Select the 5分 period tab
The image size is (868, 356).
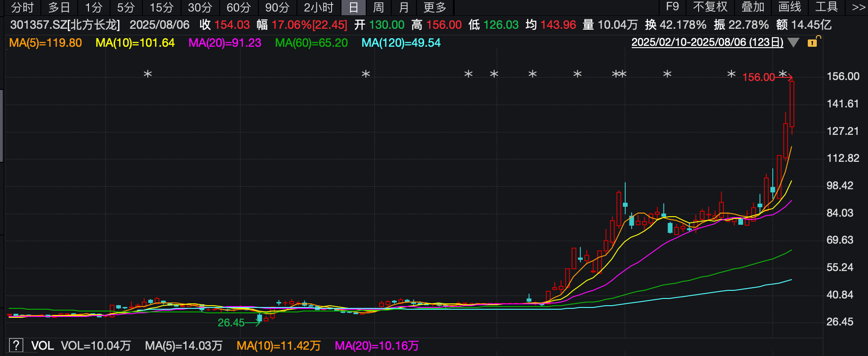126,7
